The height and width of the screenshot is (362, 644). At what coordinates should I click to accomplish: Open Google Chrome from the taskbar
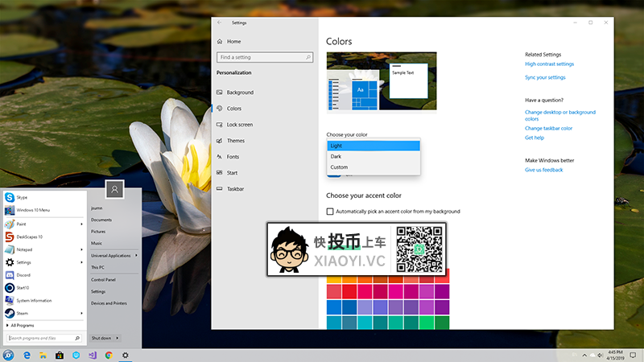point(108,355)
